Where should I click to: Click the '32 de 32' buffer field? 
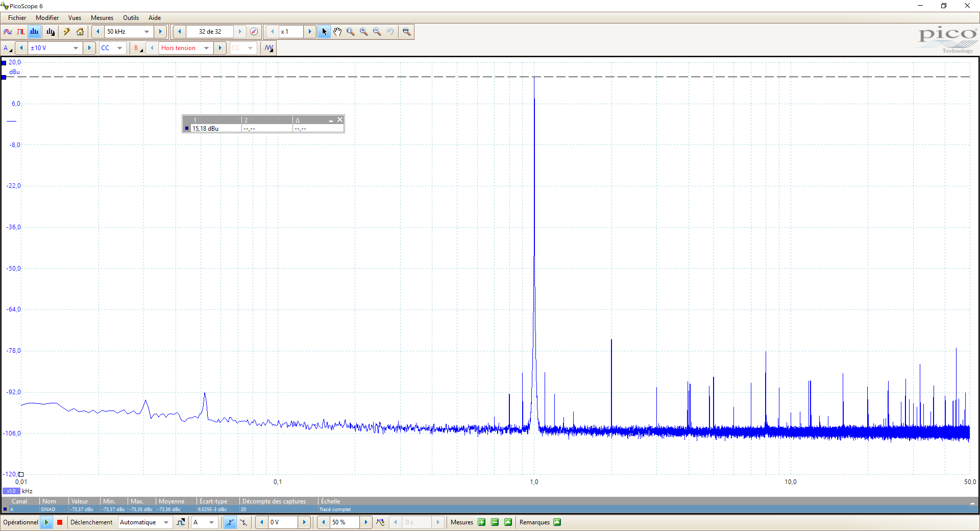point(210,32)
